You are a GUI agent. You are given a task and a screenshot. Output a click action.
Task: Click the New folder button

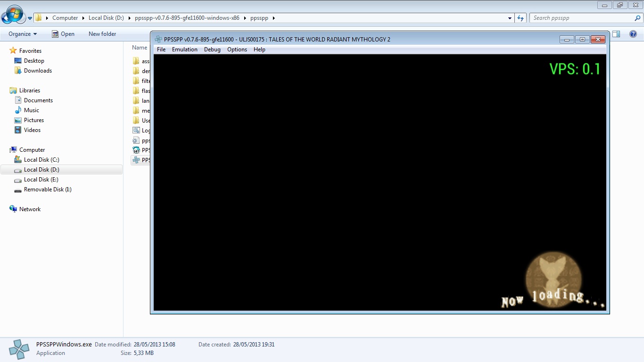click(x=102, y=34)
